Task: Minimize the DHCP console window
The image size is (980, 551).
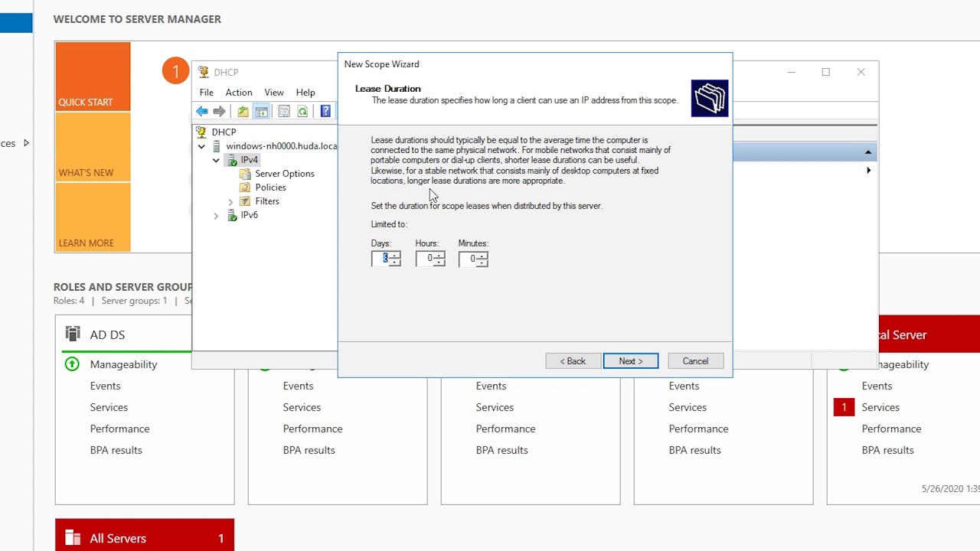Action: [792, 72]
